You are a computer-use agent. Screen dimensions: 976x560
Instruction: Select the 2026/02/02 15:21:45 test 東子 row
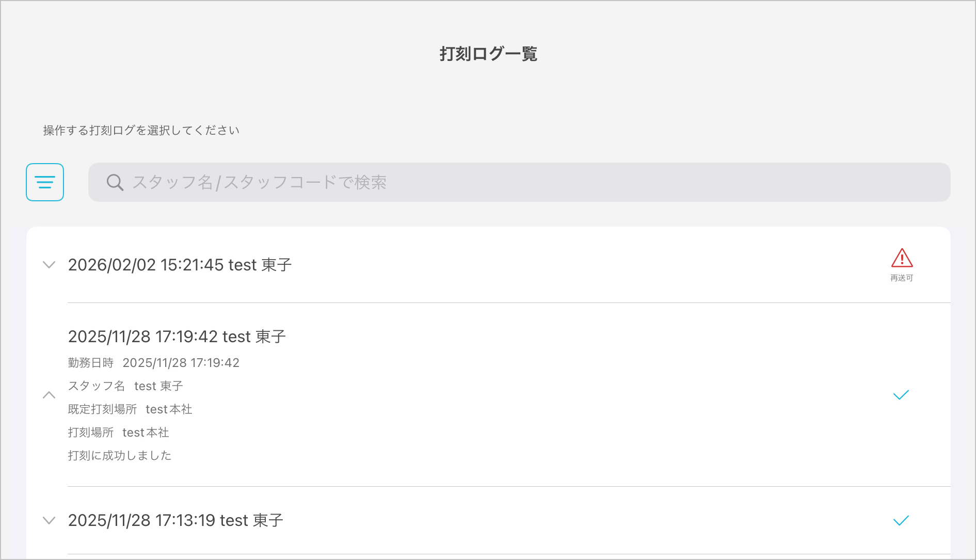pos(180,265)
